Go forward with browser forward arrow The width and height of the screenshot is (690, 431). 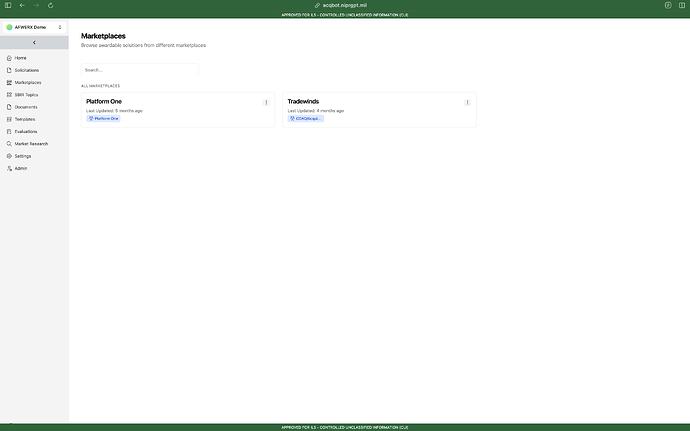coord(37,5)
